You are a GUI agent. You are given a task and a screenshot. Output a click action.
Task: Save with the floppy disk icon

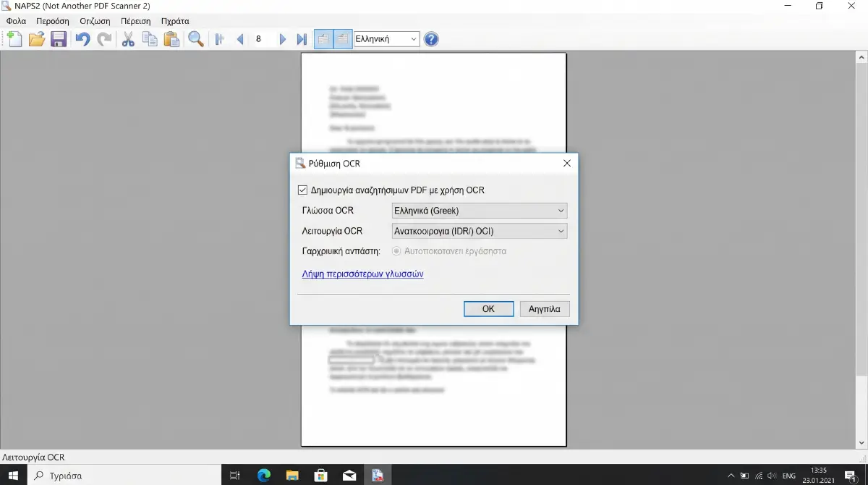[59, 39]
